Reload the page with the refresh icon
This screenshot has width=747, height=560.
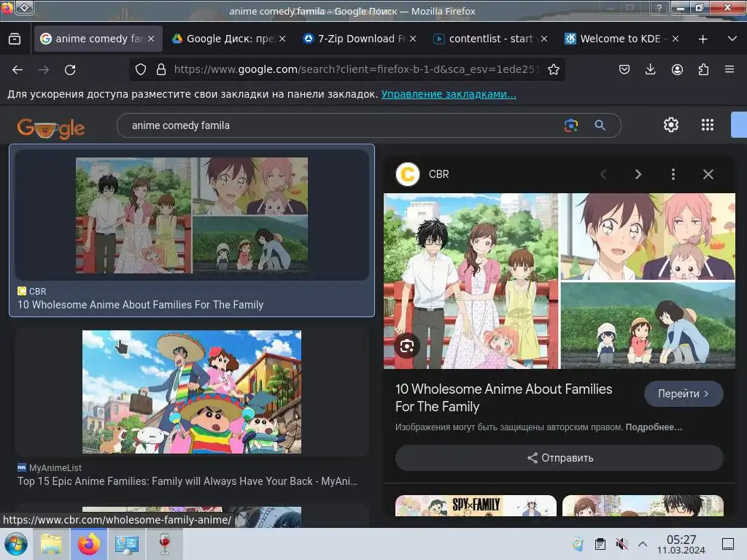point(70,70)
